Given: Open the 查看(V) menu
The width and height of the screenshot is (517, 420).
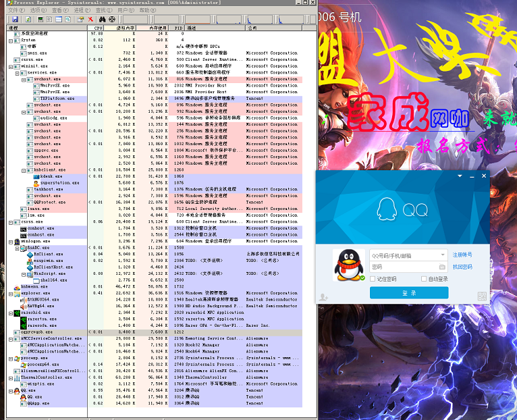Looking at the screenshot, I should pos(60,10).
